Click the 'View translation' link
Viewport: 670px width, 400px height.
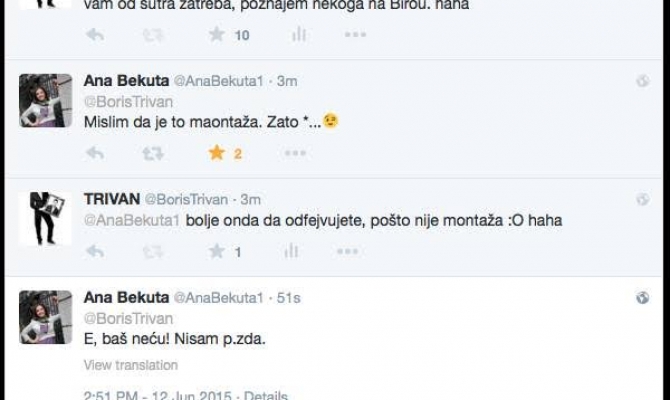131,365
